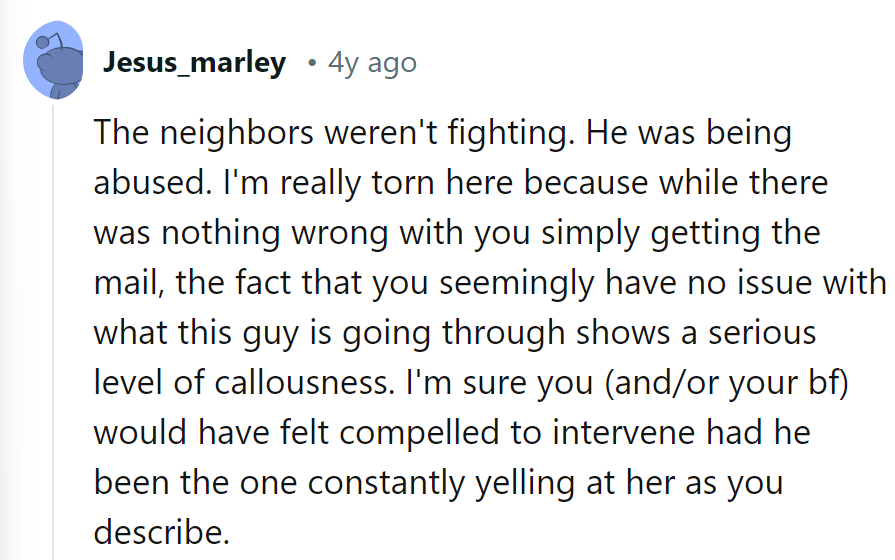This screenshot has width=895, height=560.
Task: Click the word "describe" at comment end
Action: [x=161, y=530]
